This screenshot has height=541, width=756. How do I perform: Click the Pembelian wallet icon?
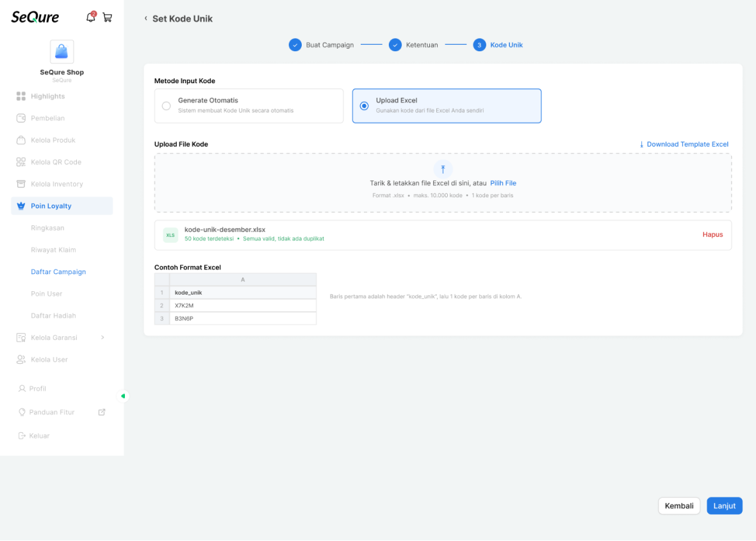pos(21,118)
